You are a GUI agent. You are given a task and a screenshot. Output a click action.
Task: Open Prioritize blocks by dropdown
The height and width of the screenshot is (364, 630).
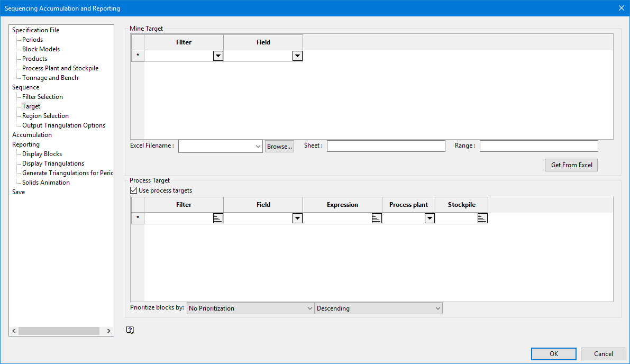[251, 308]
